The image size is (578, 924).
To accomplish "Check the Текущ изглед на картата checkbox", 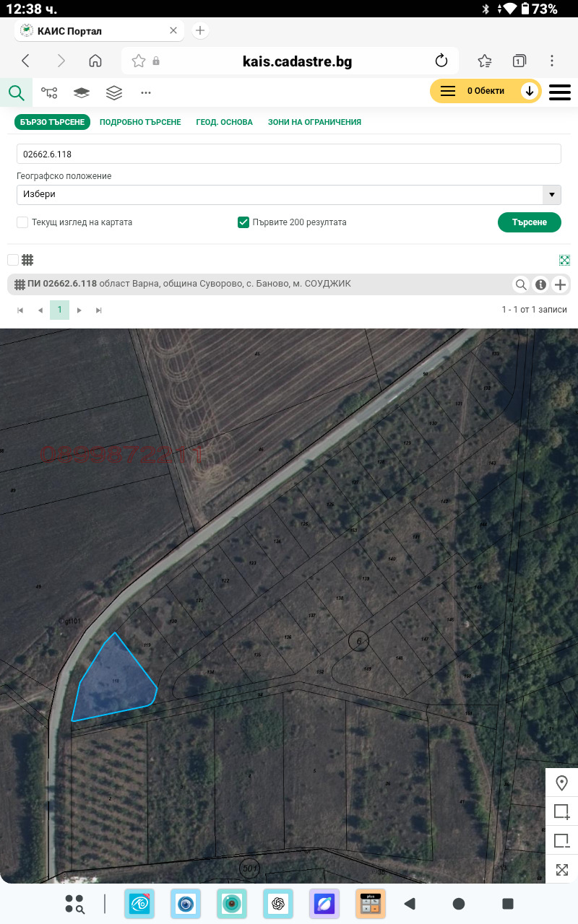I will (22, 222).
